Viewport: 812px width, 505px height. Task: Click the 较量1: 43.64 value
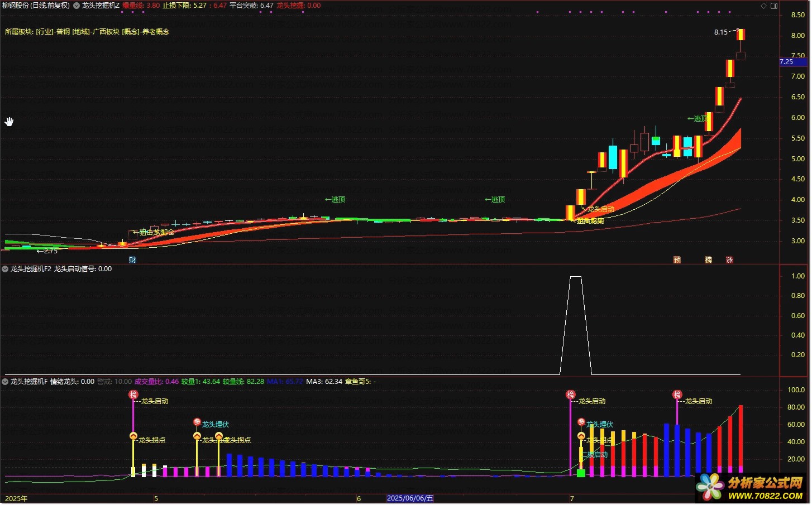coord(200,382)
